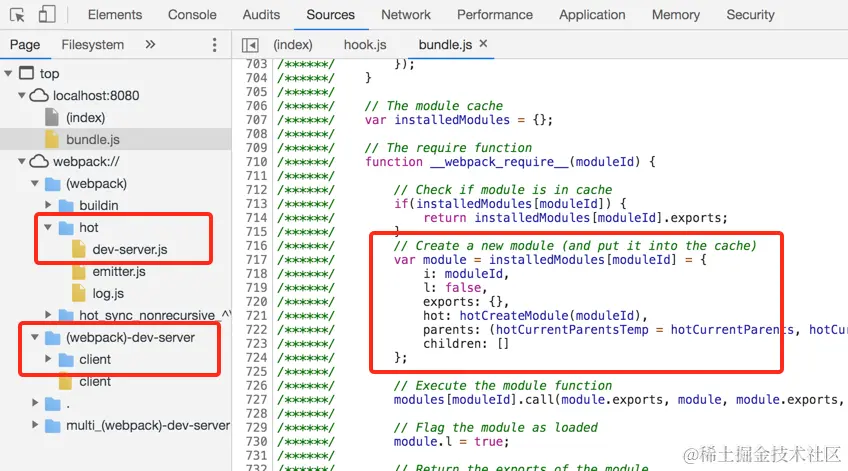
Task: Open the navigator three-dot menu
Action: click(214, 45)
